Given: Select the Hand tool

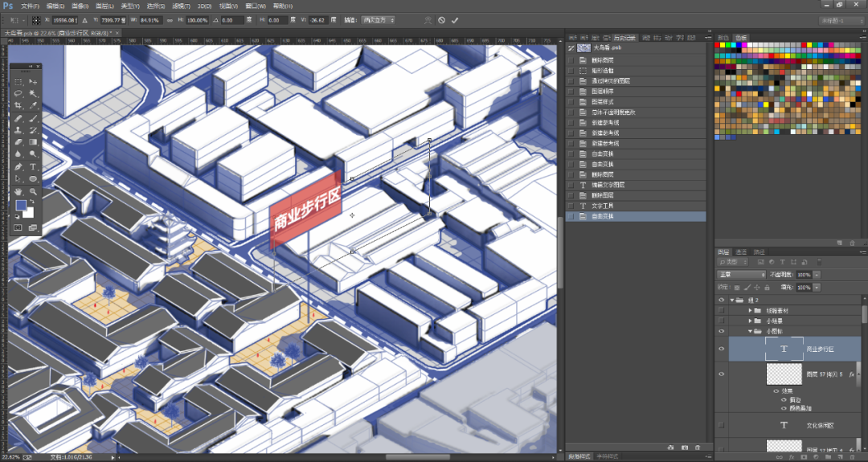Looking at the screenshot, I should (x=18, y=191).
